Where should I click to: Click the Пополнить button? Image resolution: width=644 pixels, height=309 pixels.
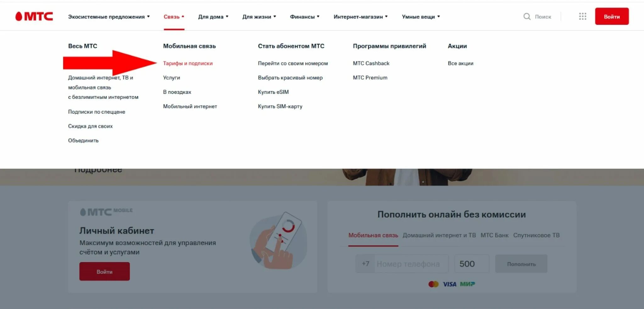pos(521,264)
